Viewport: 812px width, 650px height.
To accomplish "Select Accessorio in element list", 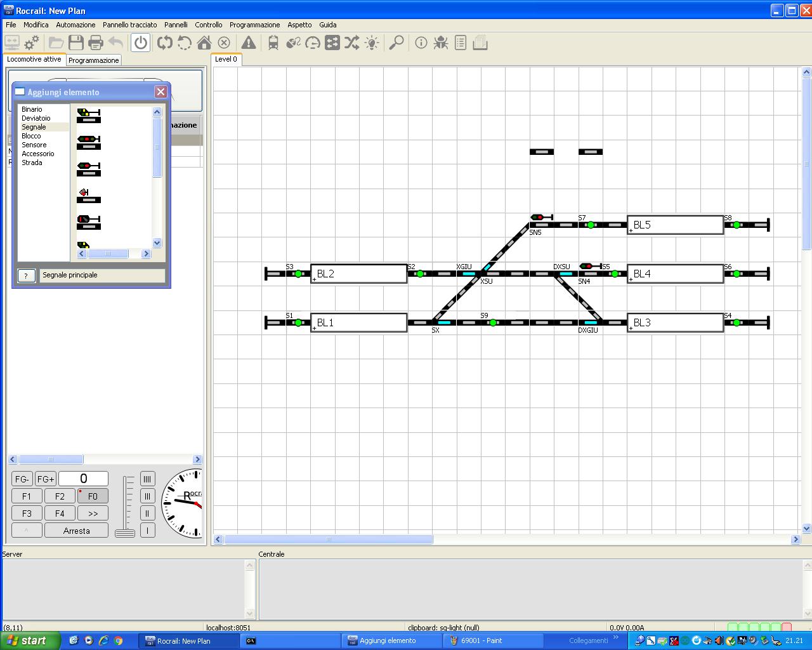I will [x=38, y=154].
